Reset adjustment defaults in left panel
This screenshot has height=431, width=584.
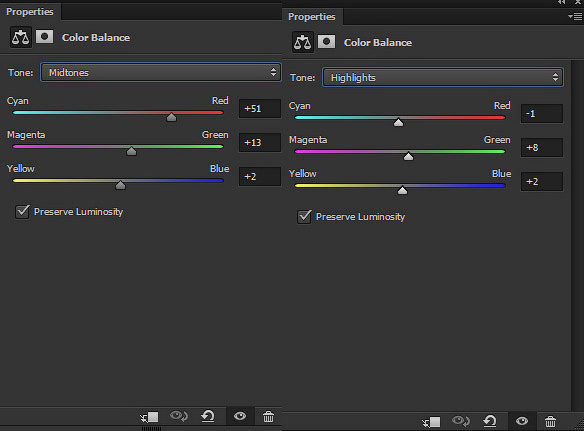[x=208, y=416]
